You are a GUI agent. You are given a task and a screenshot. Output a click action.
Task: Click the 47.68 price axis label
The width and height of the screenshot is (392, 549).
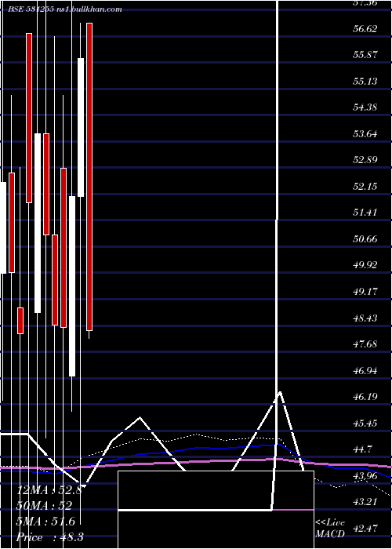click(365, 344)
